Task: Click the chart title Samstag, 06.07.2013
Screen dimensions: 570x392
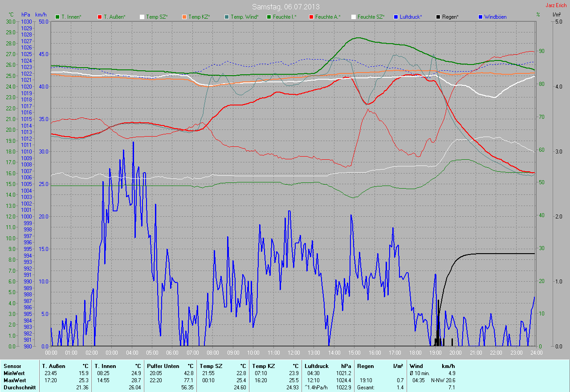Action: coord(285,7)
